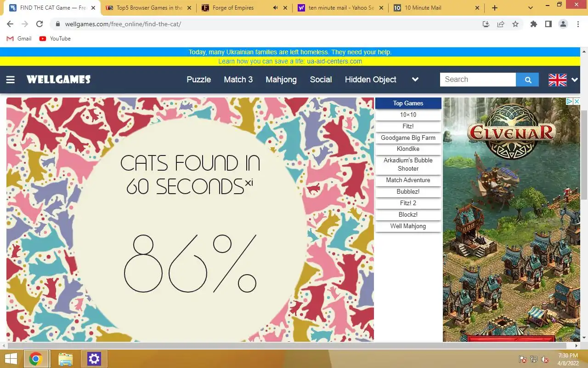This screenshot has height=368, width=588.
Task: Open the Fitz! game link
Action: tap(408, 126)
